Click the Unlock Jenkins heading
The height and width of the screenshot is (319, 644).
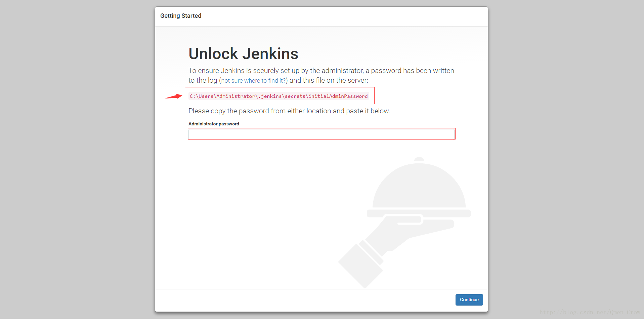[243, 54]
